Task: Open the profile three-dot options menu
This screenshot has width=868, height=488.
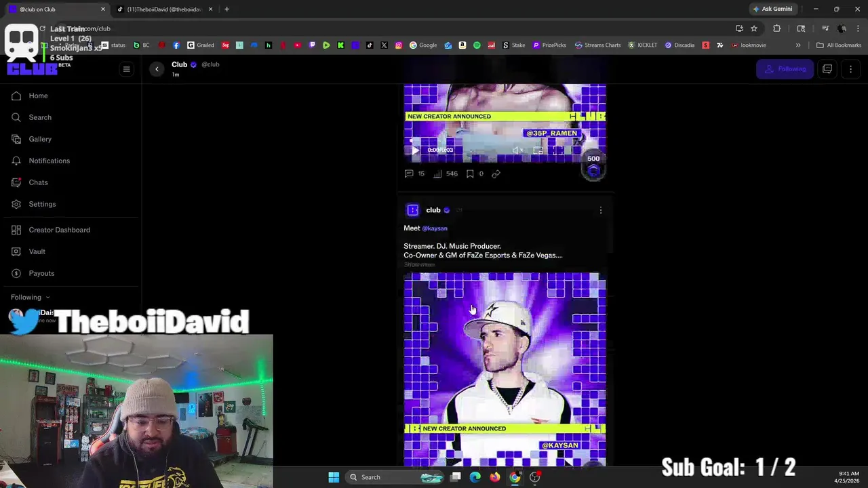Action: pyautogui.click(x=850, y=69)
